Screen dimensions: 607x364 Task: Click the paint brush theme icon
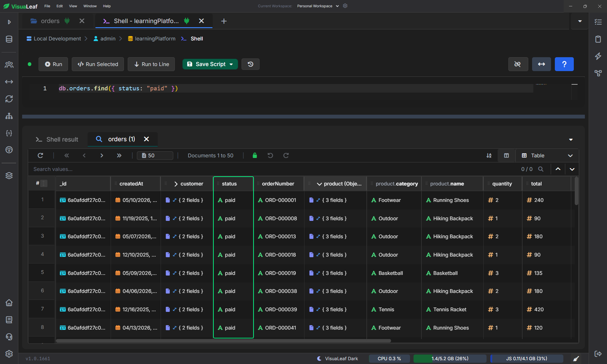[576, 359]
